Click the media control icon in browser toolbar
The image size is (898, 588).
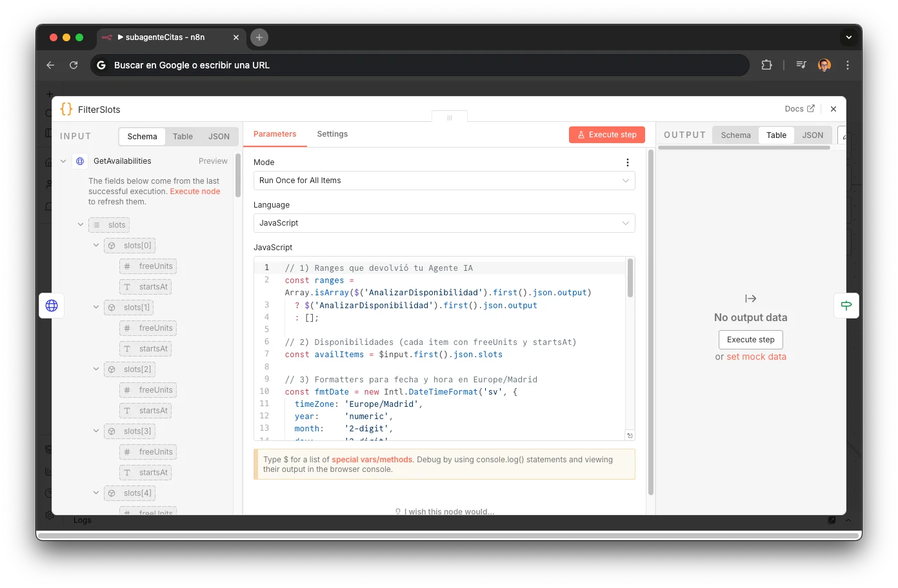click(x=801, y=65)
